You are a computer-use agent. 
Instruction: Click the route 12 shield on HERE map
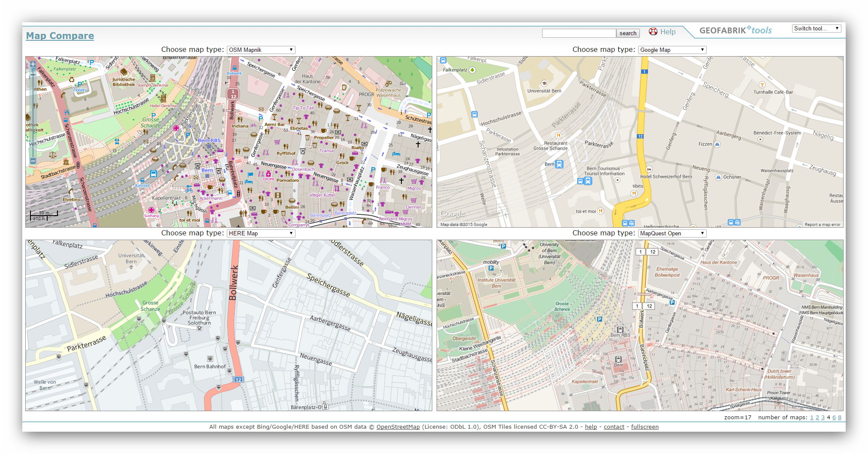[238, 379]
